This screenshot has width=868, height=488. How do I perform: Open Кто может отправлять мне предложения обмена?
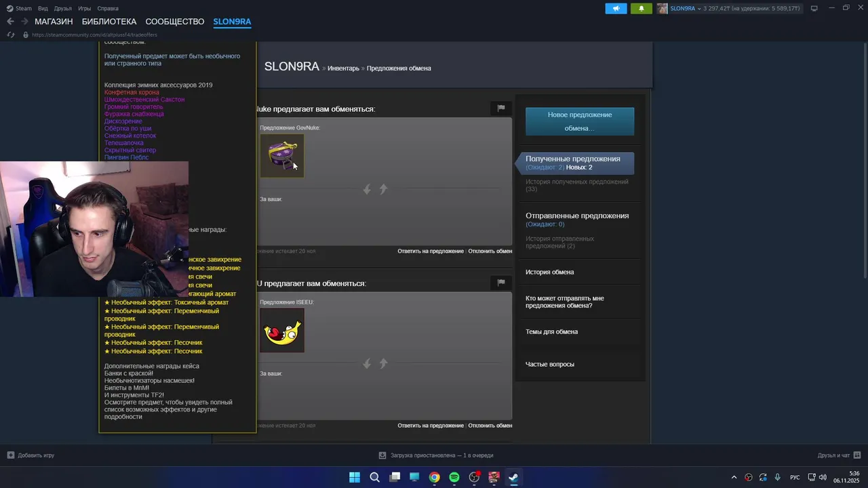coord(565,302)
